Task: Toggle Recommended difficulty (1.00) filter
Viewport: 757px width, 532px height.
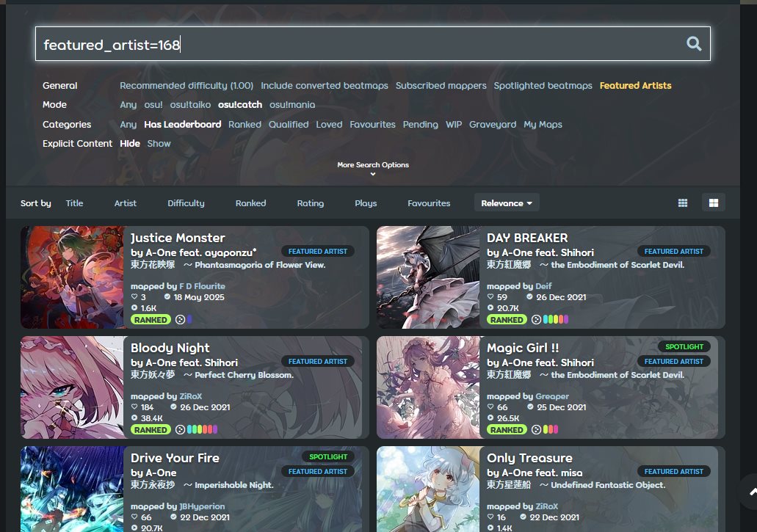Action: (186, 85)
